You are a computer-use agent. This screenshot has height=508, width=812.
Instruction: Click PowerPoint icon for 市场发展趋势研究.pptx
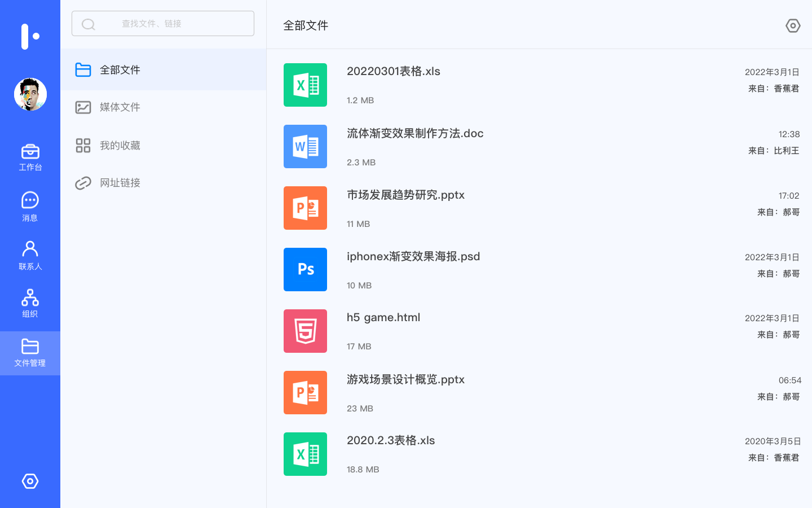[305, 208]
